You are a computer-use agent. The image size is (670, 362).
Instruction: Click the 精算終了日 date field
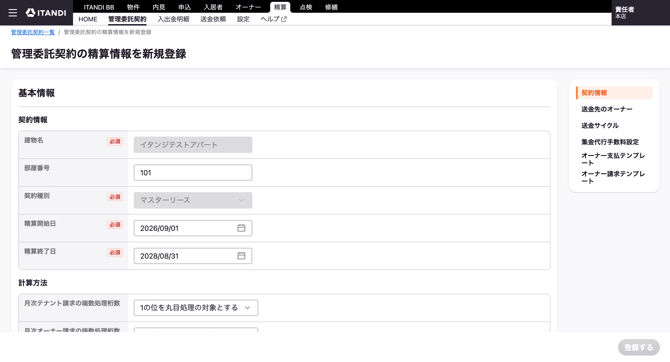193,256
